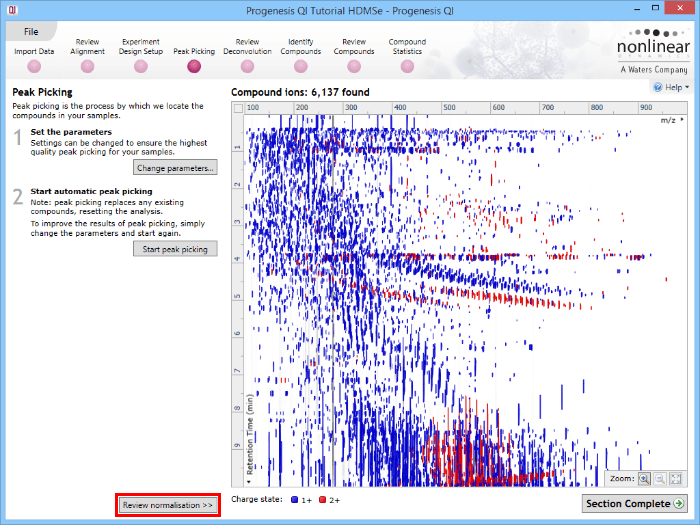
Task: Go to Review Deconvolution step
Action: [247, 55]
